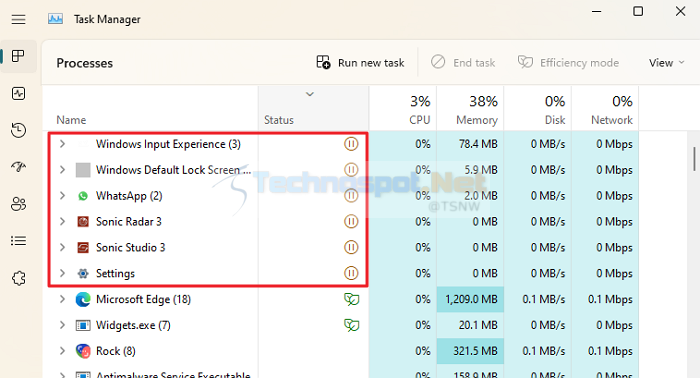The image size is (700, 378).
Task: Click the Task Manager app icon in title bar
Action: click(55, 19)
